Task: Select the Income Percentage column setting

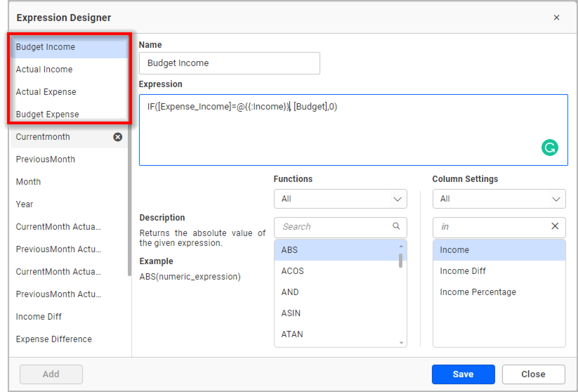Action: click(478, 292)
